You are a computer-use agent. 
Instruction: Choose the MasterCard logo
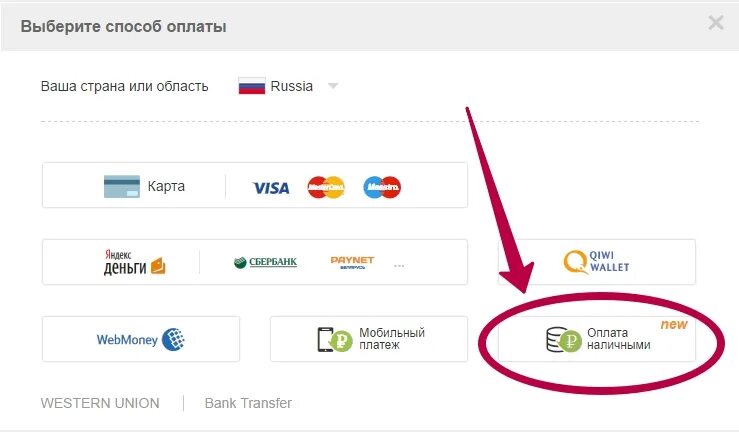point(326,187)
